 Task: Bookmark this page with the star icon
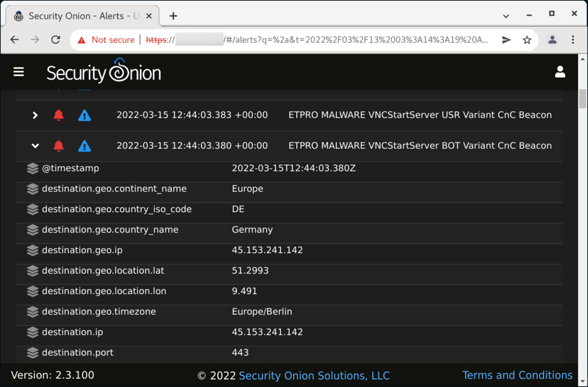tap(527, 40)
